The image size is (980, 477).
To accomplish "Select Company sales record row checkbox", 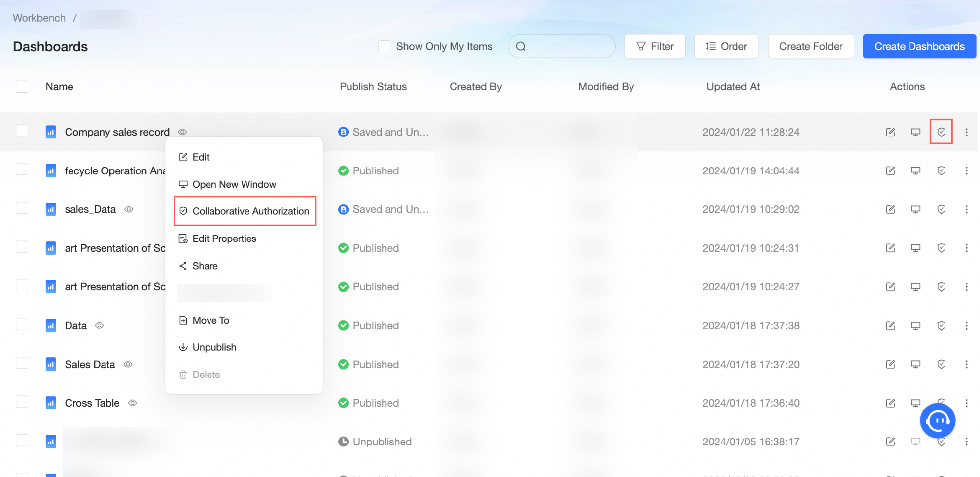I will tap(22, 131).
